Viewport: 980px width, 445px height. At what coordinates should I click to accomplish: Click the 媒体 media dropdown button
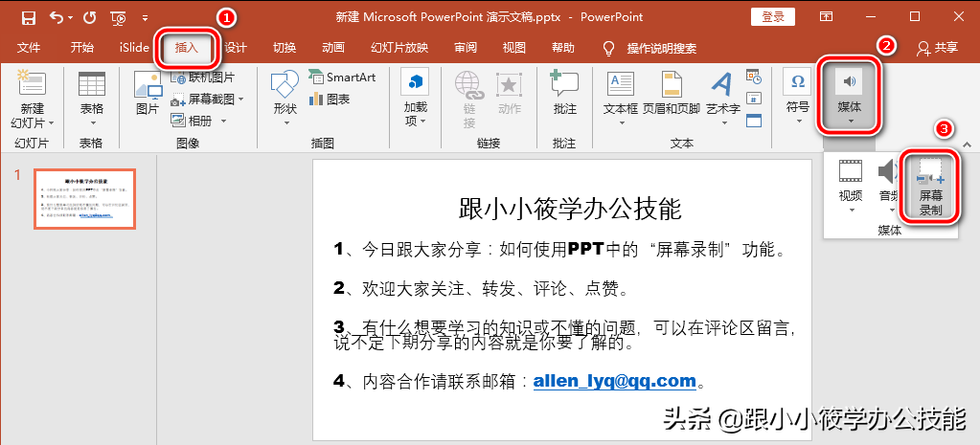(849, 98)
